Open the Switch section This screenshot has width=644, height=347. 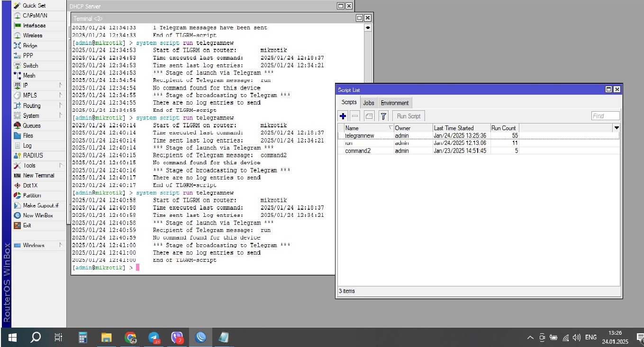[31, 65]
